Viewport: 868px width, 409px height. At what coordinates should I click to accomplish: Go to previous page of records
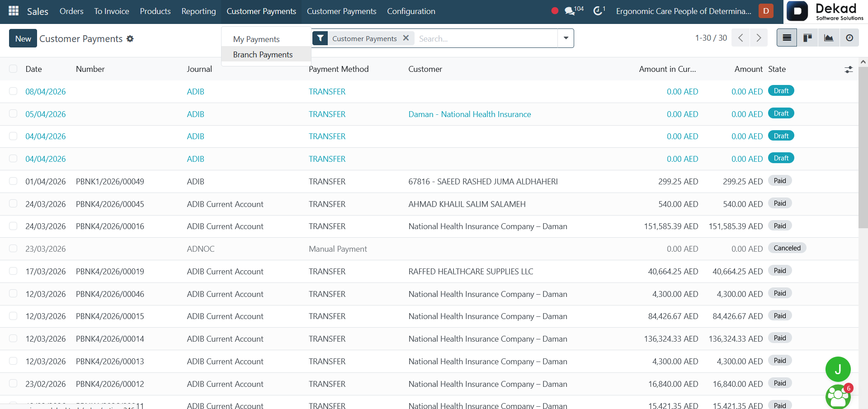741,38
